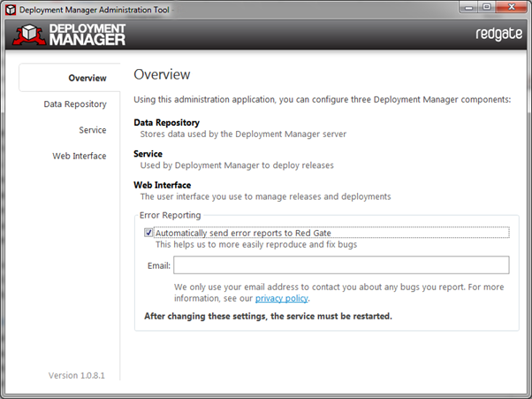The width and height of the screenshot is (532, 399).
Task: Click the Version 1.0.8.1 label
Action: pos(77,376)
